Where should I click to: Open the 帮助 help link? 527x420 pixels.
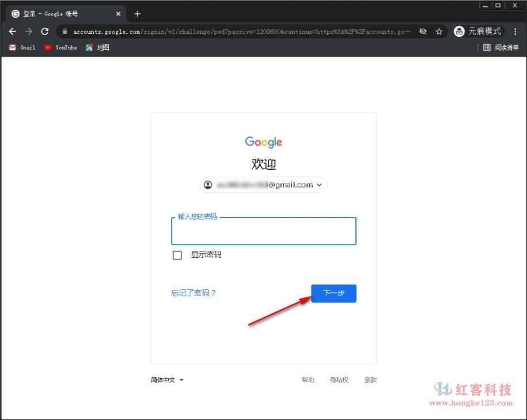pyautogui.click(x=308, y=380)
